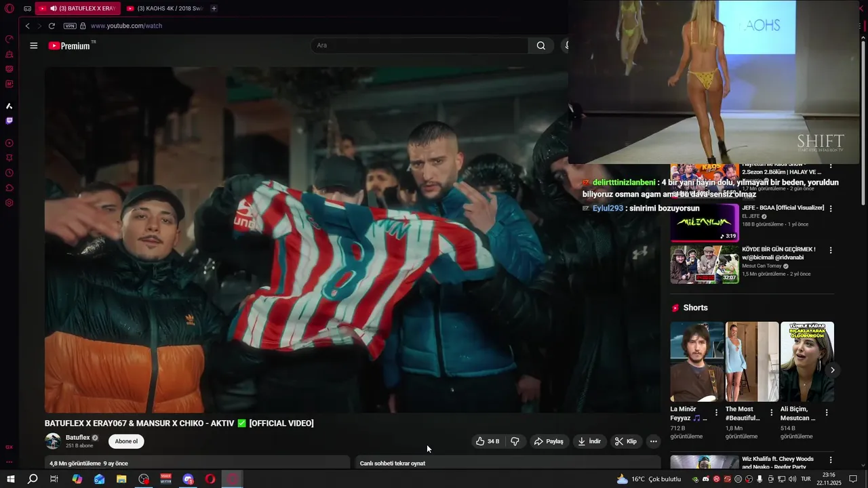Open GX Control speedometer in sidebar
Image resolution: width=868 pixels, height=488 pixels.
[x=9, y=39]
